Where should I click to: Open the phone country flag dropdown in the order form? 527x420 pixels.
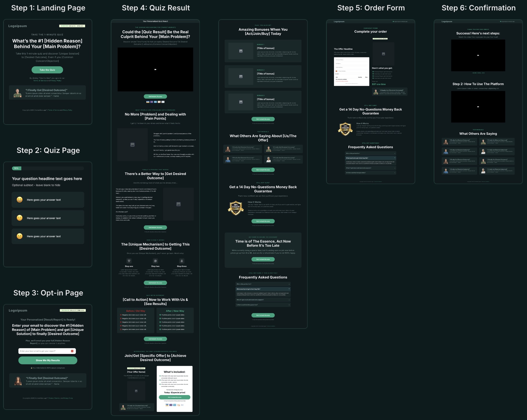337,71
